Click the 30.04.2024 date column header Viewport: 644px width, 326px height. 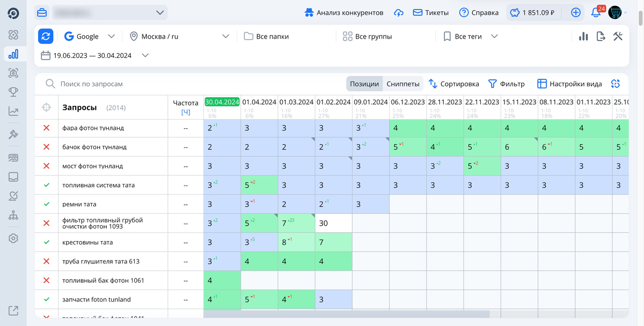click(x=222, y=102)
